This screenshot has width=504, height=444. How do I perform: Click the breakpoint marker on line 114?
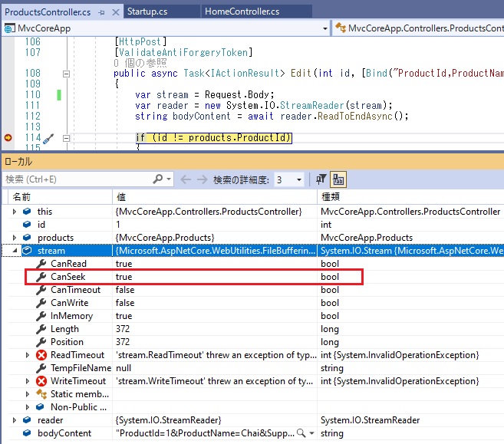coord(8,138)
